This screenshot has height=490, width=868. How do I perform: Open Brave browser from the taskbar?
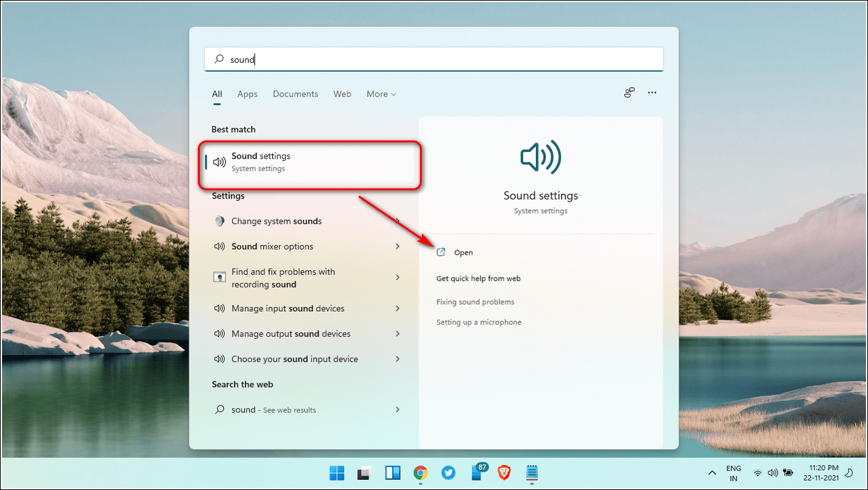click(x=504, y=472)
